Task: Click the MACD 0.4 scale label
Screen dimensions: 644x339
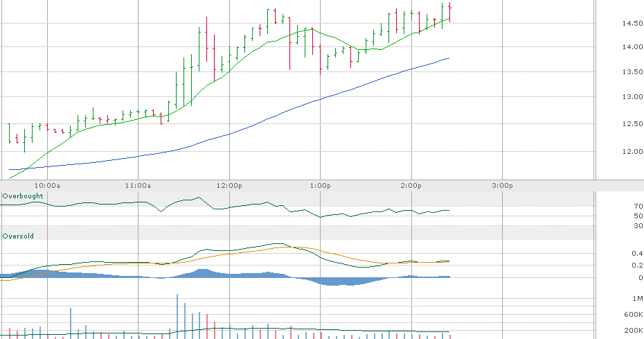Action: (637, 254)
